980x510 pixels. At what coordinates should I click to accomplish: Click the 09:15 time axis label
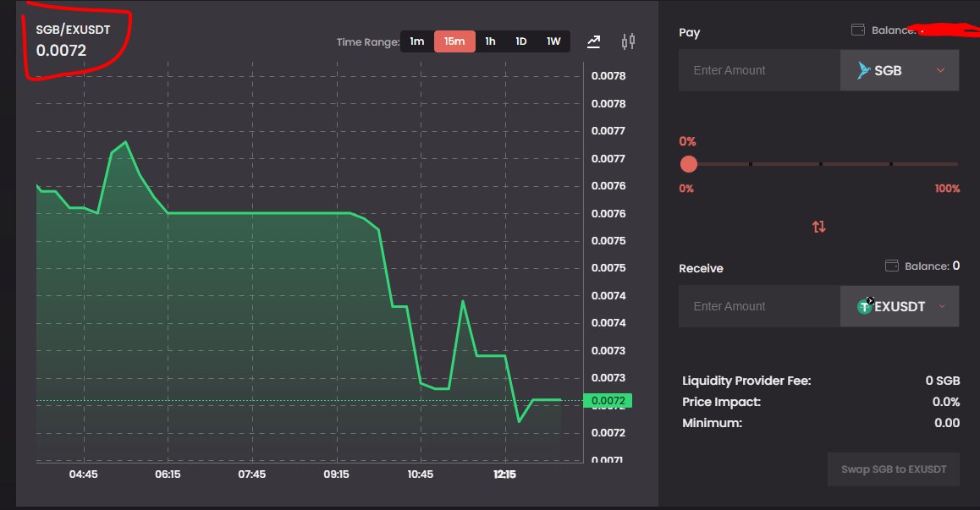(336, 474)
